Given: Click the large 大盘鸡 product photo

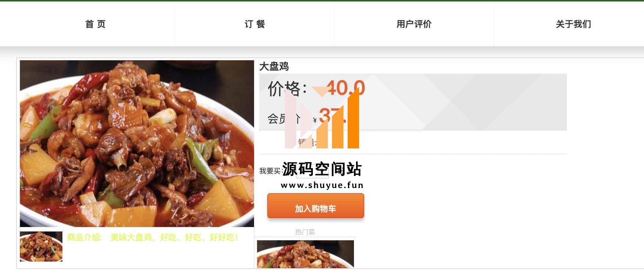Looking at the screenshot, I should pyautogui.click(x=137, y=144).
